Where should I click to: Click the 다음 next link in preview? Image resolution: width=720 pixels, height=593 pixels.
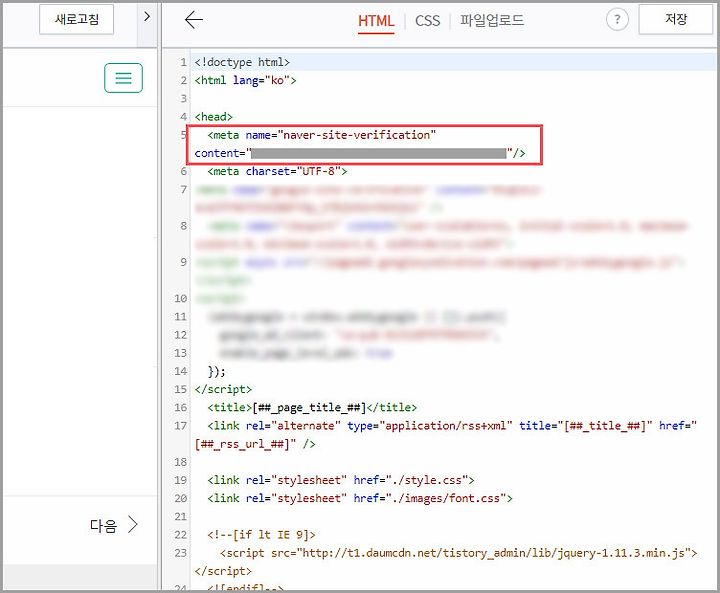(x=114, y=525)
